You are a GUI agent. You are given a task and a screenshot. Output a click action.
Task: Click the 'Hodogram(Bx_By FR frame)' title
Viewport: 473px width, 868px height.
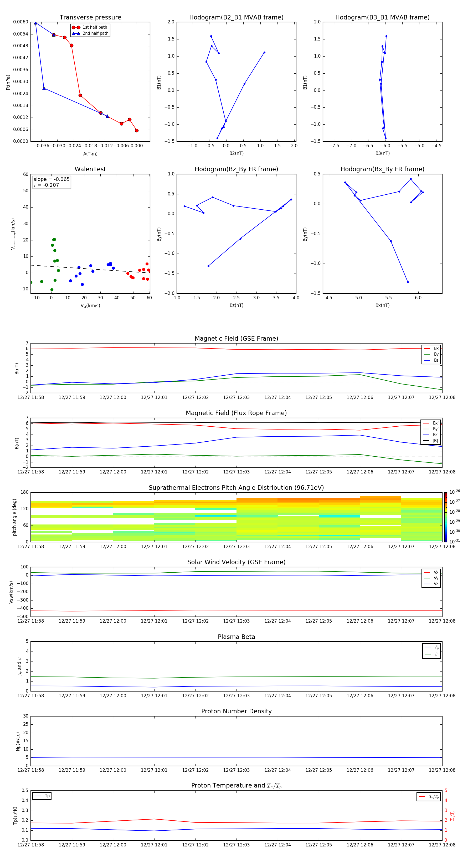point(382,169)
